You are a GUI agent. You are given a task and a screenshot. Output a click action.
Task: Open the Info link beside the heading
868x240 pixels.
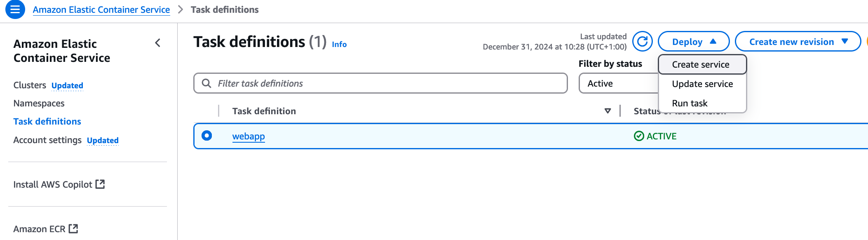(x=339, y=45)
